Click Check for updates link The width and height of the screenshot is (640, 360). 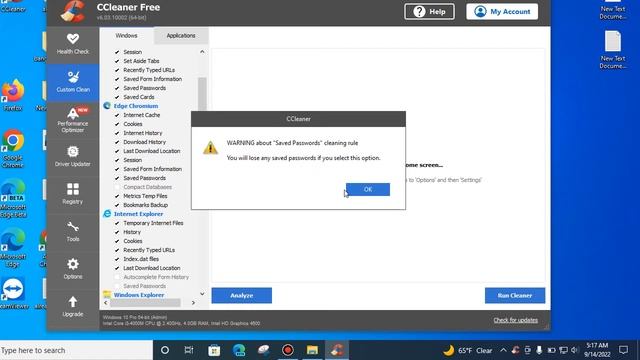coord(516,320)
